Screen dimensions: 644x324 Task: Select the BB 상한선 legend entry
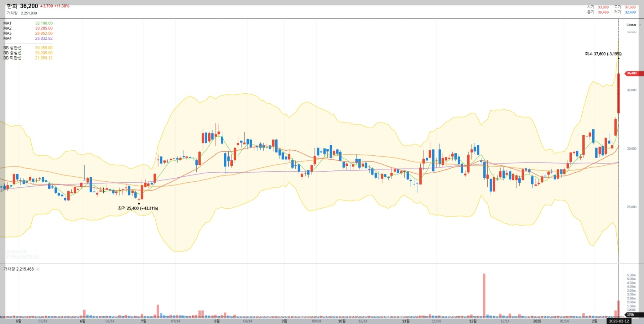[x=28, y=48]
